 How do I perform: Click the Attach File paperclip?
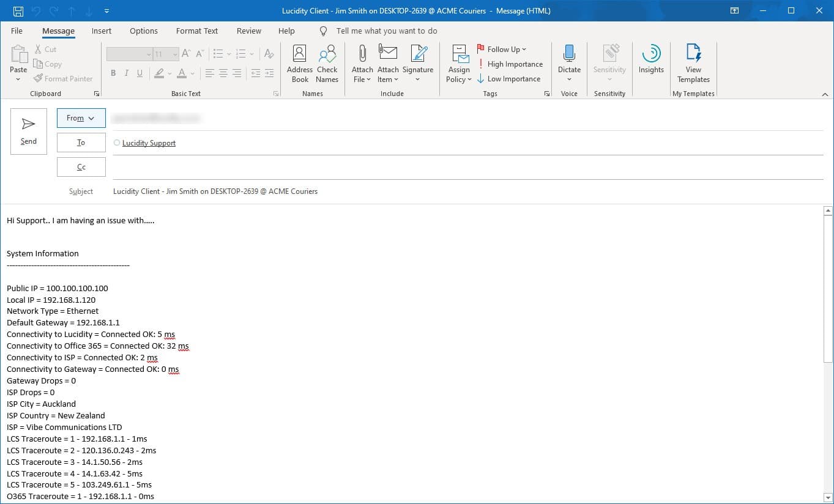click(x=362, y=64)
